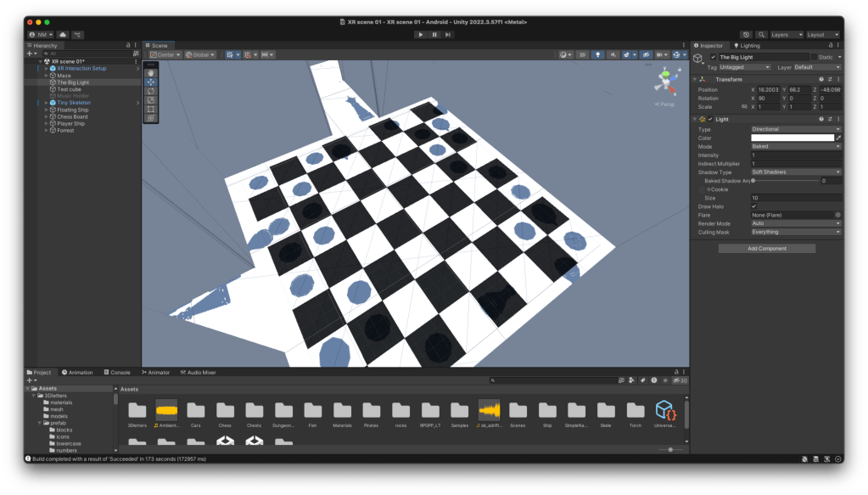Open the Shadow Type dropdown
The image size is (868, 495).
[795, 172]
